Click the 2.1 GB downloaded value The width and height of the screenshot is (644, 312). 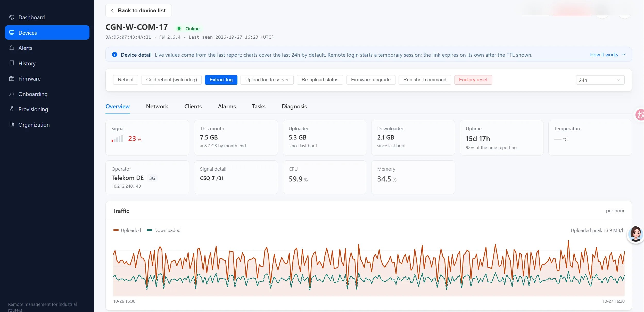coord(386,137)
